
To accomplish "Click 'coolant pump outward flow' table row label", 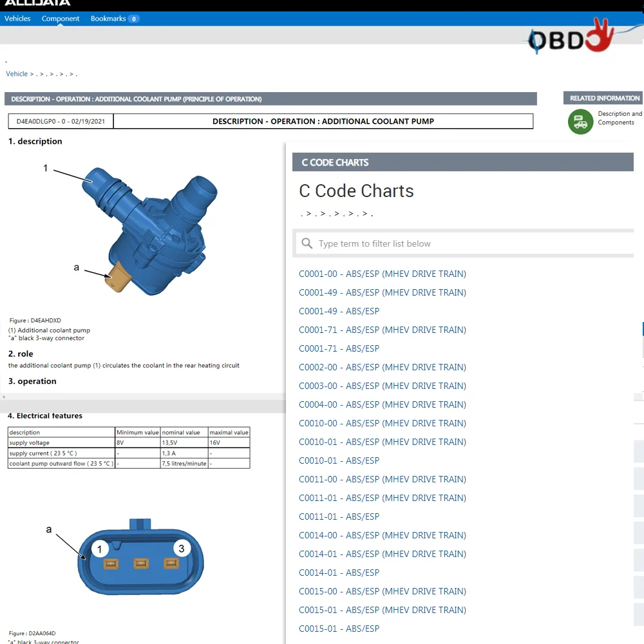I will tap(61, 463).
